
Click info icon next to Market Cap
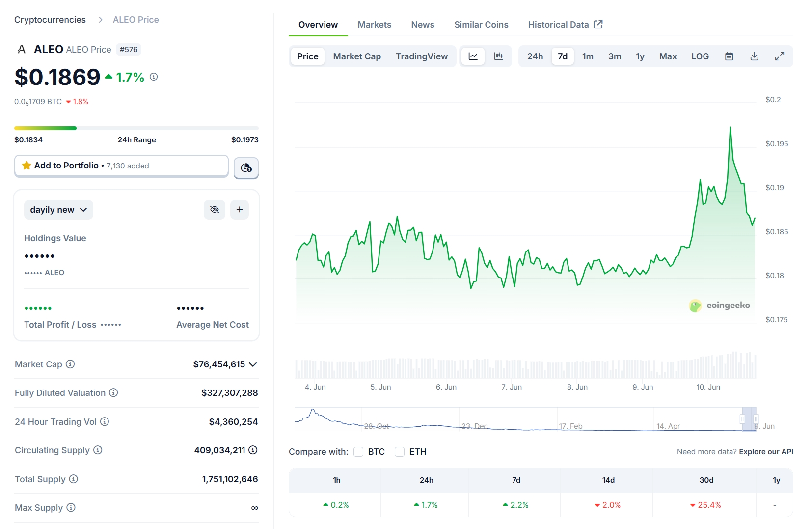(x=70, y=364)
